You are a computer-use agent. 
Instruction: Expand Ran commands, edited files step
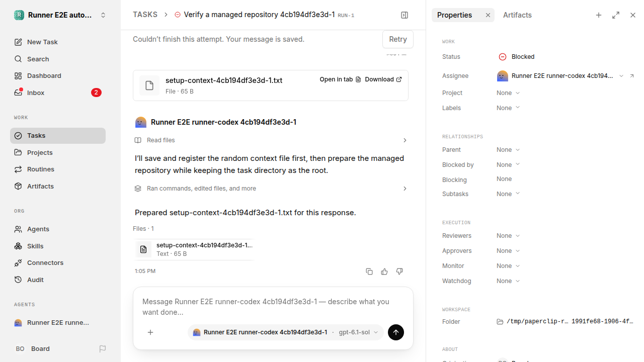click(x=271, y=189)
